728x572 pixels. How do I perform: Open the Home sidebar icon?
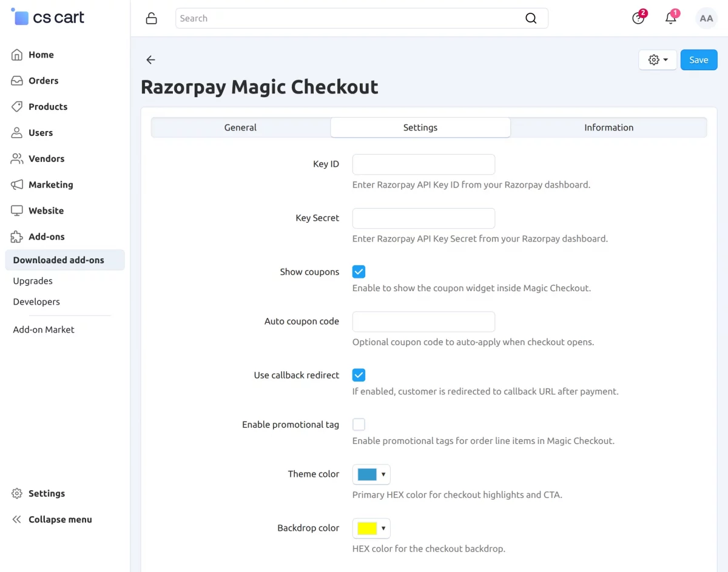tap(17, 55)
